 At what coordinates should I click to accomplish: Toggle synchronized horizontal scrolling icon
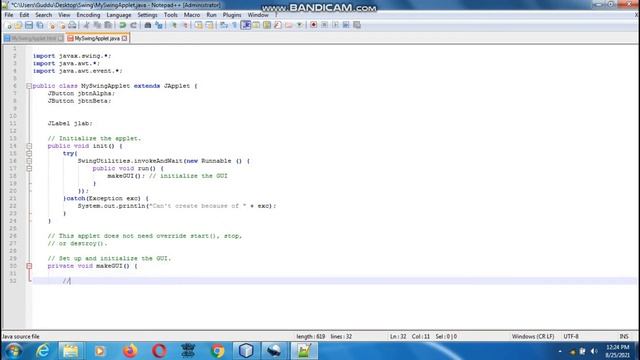tap(209, 25)
